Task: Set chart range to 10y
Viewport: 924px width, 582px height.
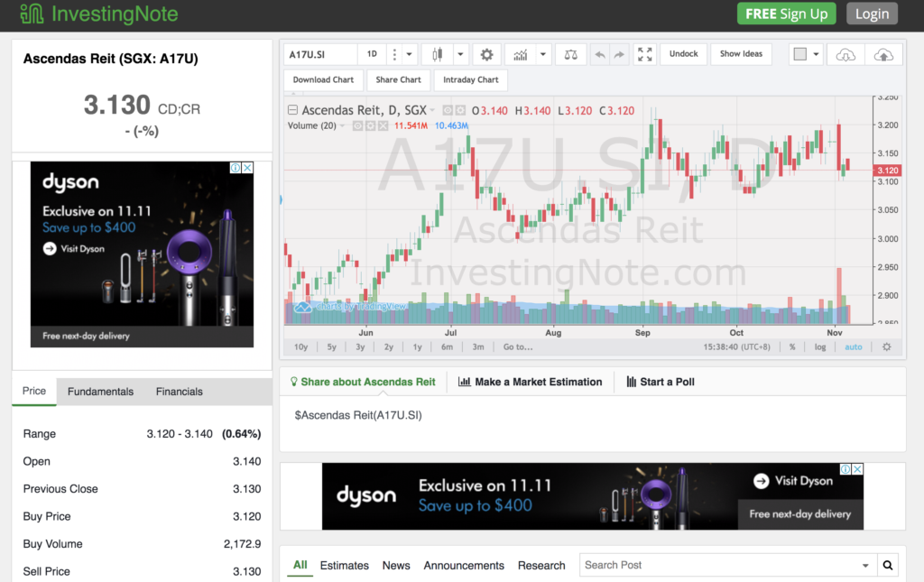Action: [300, 347]
